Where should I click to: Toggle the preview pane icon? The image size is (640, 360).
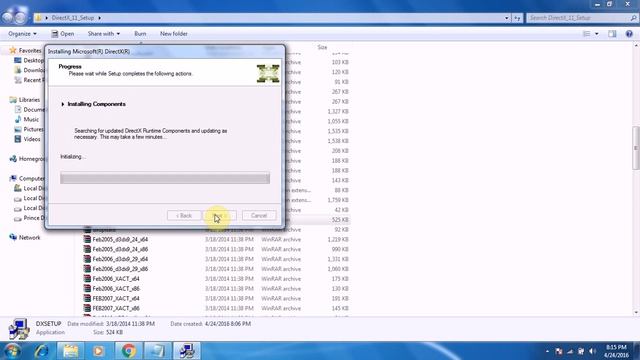pos(612,33)
